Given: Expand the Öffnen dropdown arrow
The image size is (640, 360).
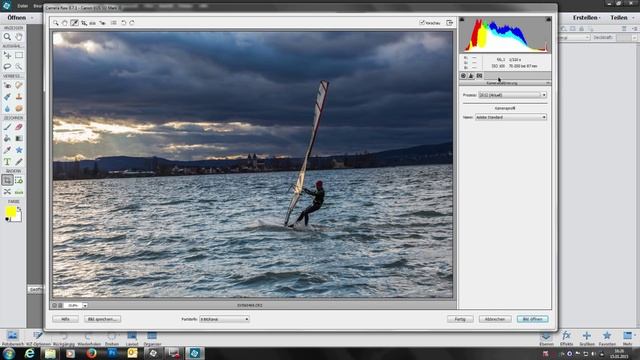Looking at the screenshot, I should pos(32,18).
